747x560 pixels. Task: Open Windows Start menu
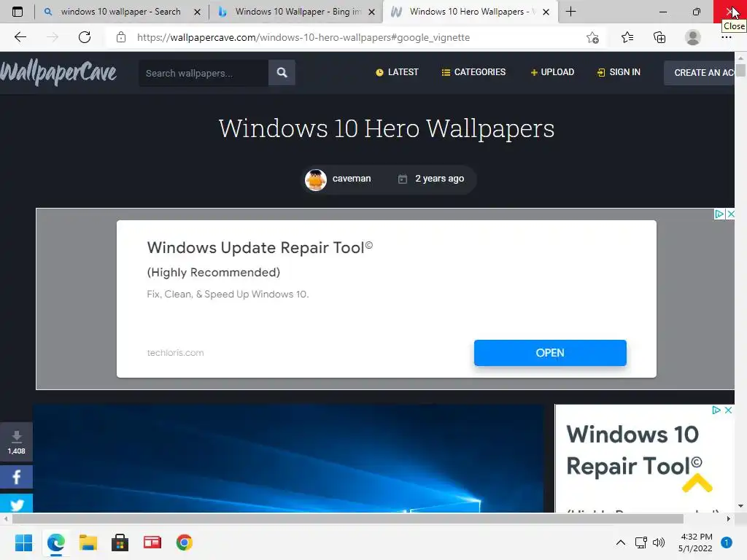coord(23,542)
